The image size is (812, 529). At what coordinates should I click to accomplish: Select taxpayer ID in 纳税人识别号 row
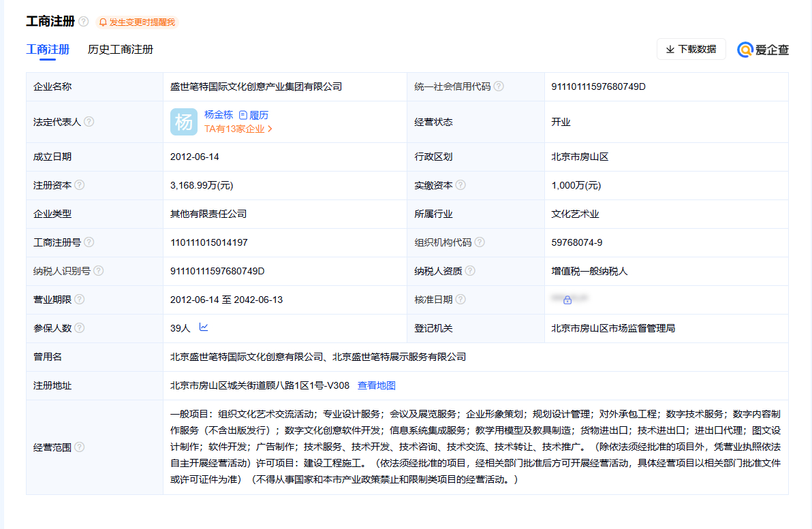[x=217, y=271]
